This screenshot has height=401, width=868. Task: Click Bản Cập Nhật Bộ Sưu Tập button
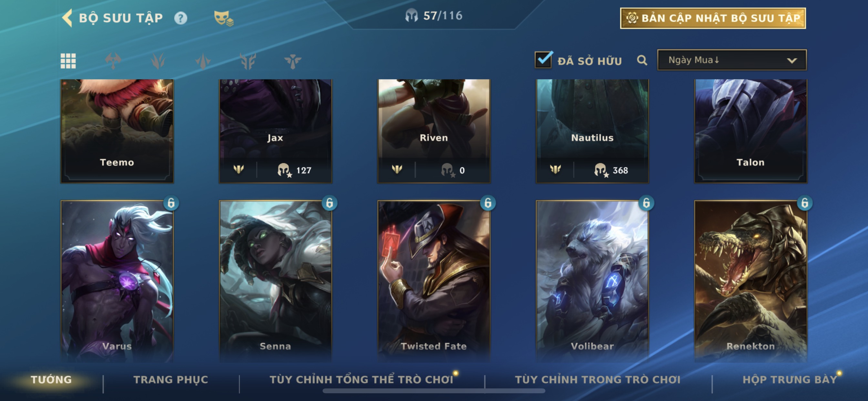coord(713,18)
